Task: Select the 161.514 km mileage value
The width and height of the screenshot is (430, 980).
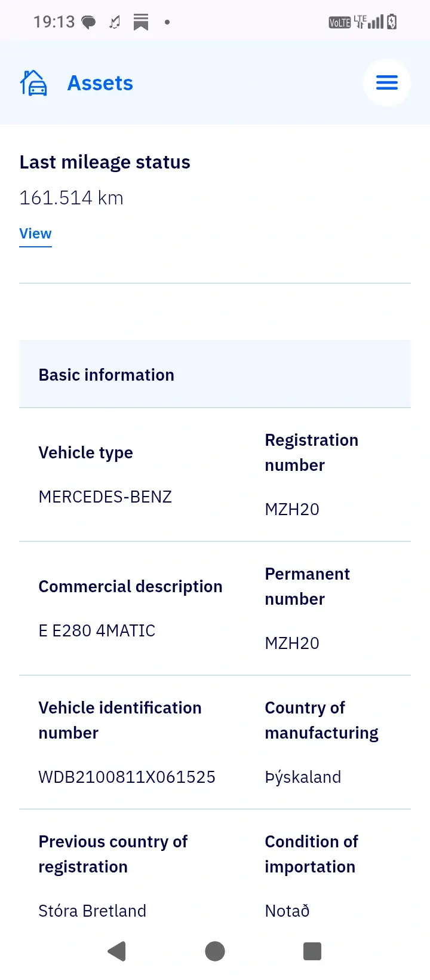Action: tap(71, 198)
